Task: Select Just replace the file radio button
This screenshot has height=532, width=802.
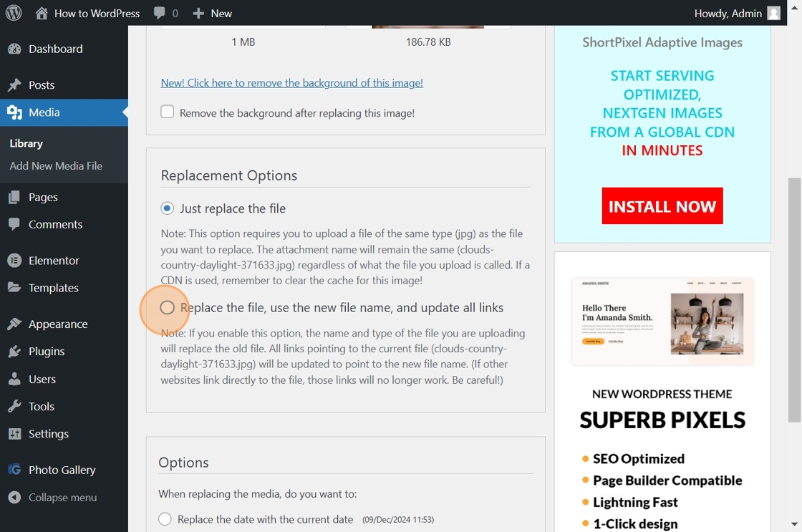Action: point(168,208)
